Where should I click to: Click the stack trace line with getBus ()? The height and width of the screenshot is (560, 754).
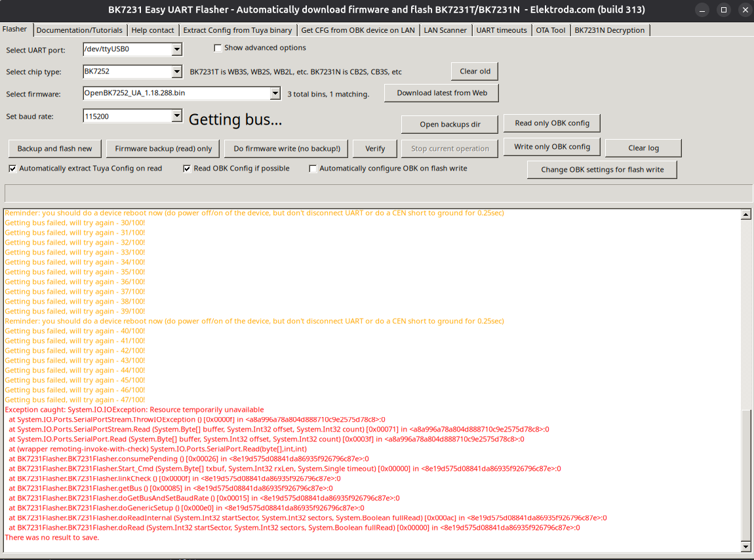click(170, 489)
